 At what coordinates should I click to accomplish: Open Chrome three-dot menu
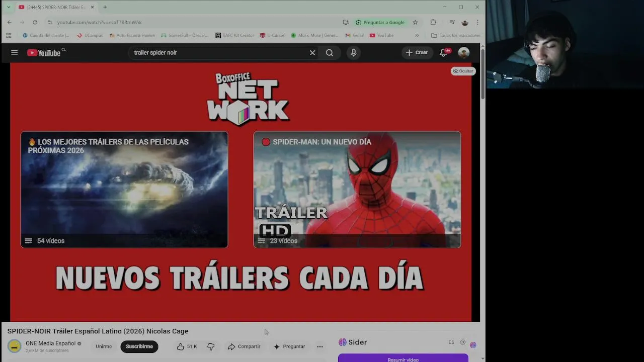(477, 22)
